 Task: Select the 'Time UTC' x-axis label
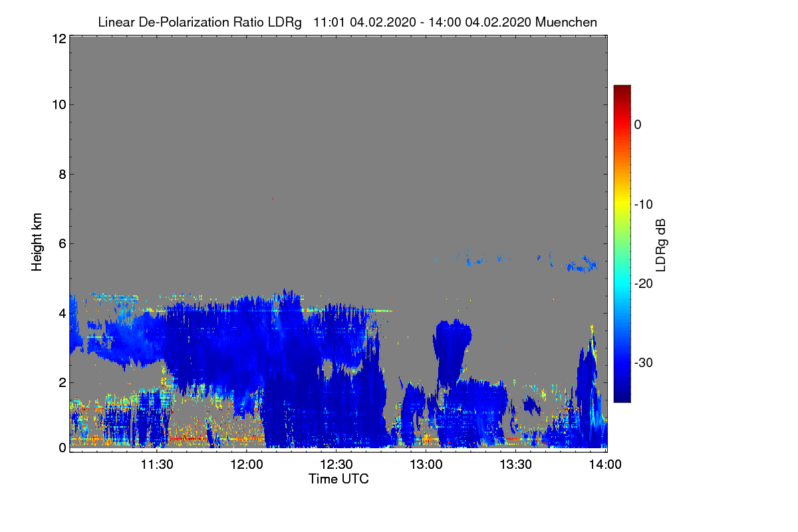tap(338, 479)
